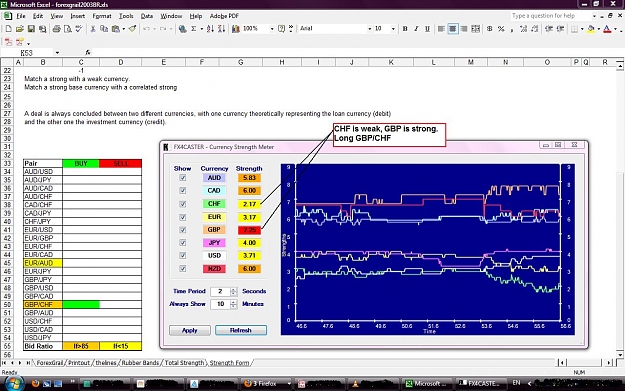The height and width of the screenshot is (391, 625).
Task: Open Excel Help question mark icon
Action: click(281, 29)
